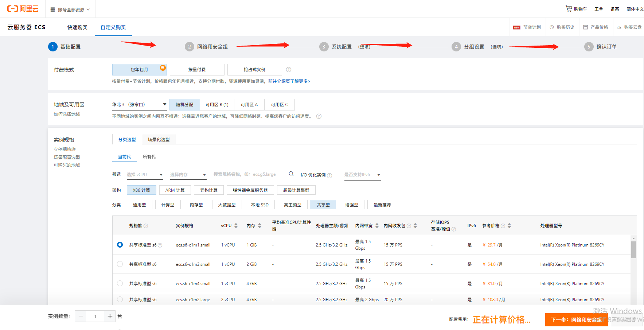Click the 节省计划 NEW badge icon
Viewport: 644px width, 330px height.
pos(516,27)
